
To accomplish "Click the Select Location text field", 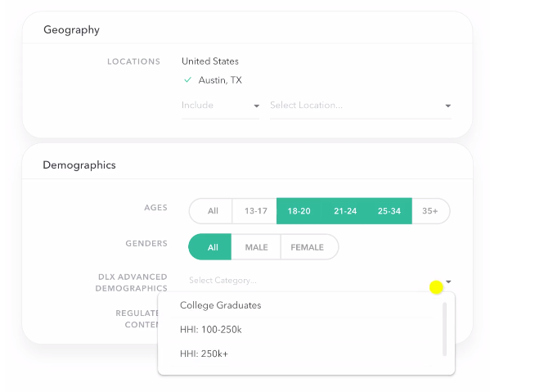I will 361,106.
